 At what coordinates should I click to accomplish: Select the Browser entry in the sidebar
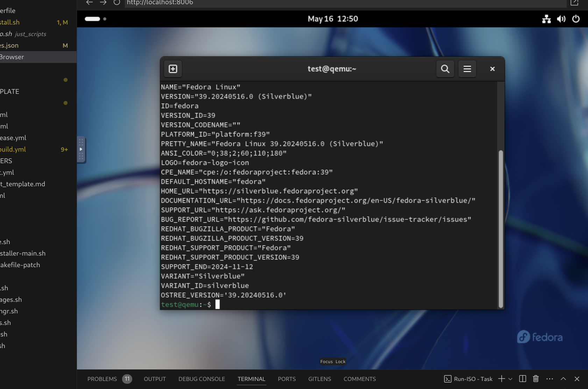pyautogui.click(x=38, y=57)
